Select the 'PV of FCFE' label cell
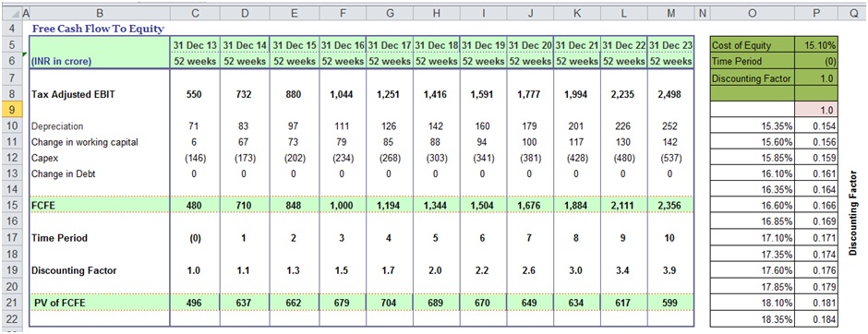The height and width of the screenshot is (334, 868). 100,303
